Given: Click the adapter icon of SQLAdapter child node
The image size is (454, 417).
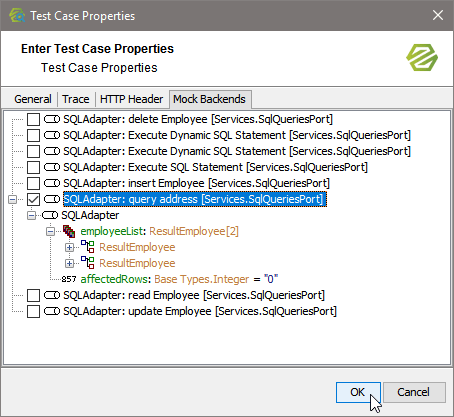Looking at the screenshot, I should [50, 215].
